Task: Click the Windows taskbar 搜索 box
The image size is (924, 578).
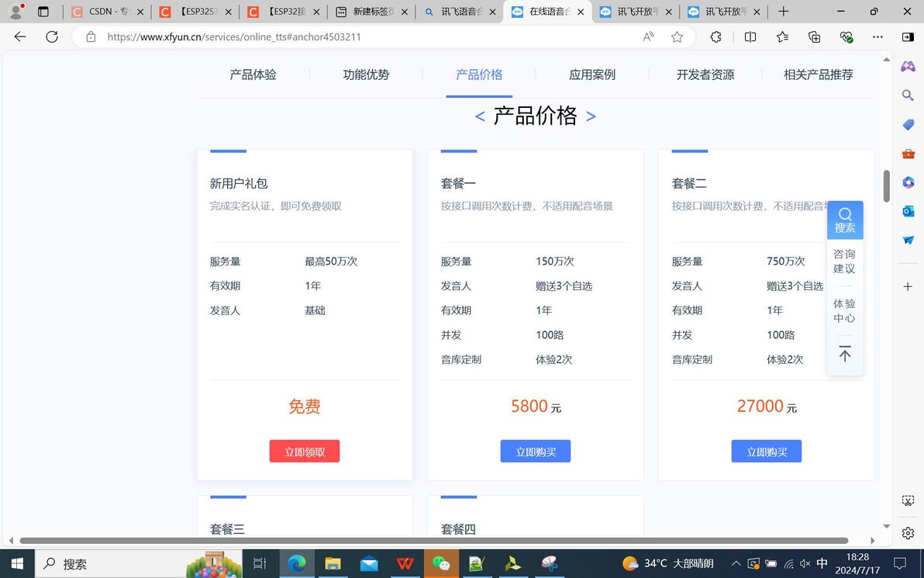Action: coord(139,564)
